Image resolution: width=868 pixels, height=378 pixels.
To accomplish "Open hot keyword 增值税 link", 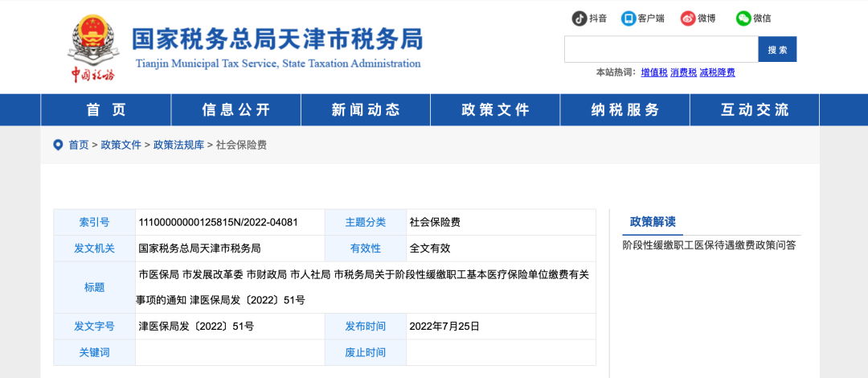I will pyautogui.click(x=654, y=72).
